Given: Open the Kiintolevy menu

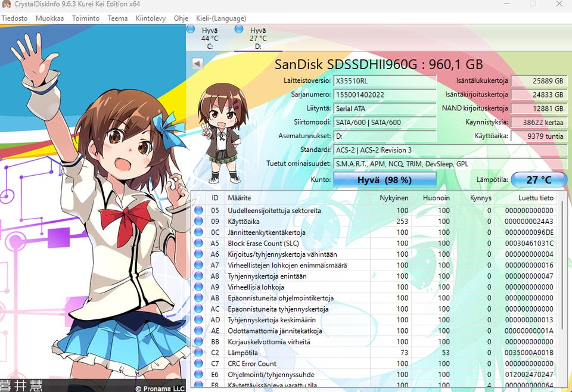Looking at the screenshot, I should [x=151, y=18].
